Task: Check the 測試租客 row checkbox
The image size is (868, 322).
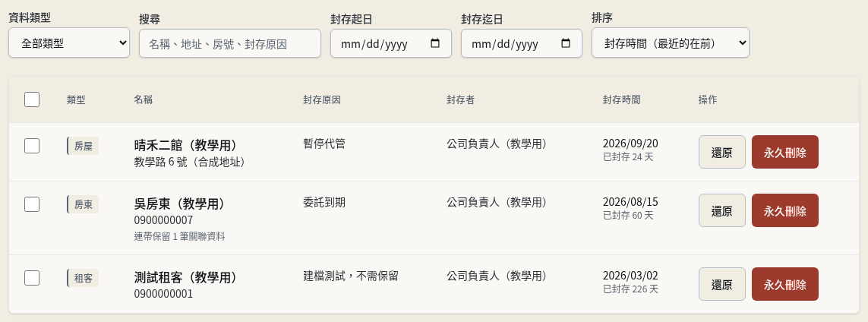Action: click(32, 278)
